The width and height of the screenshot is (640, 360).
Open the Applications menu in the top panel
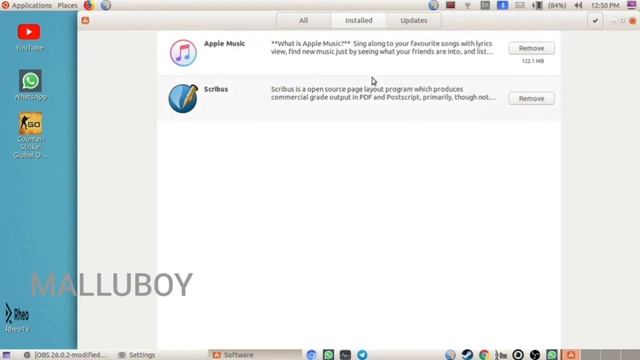tap(27, 5)
